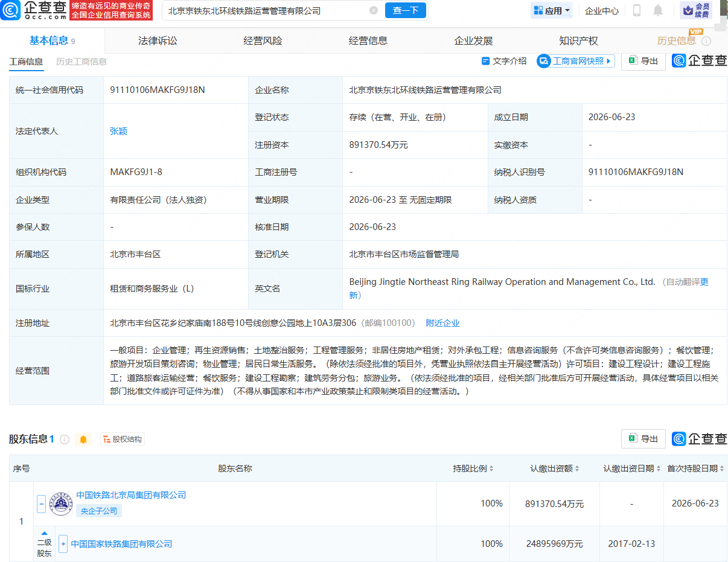728x562 pixels.
Task: Click 租赁和商务服务业（L） industry value
Action: coord(152,289)
